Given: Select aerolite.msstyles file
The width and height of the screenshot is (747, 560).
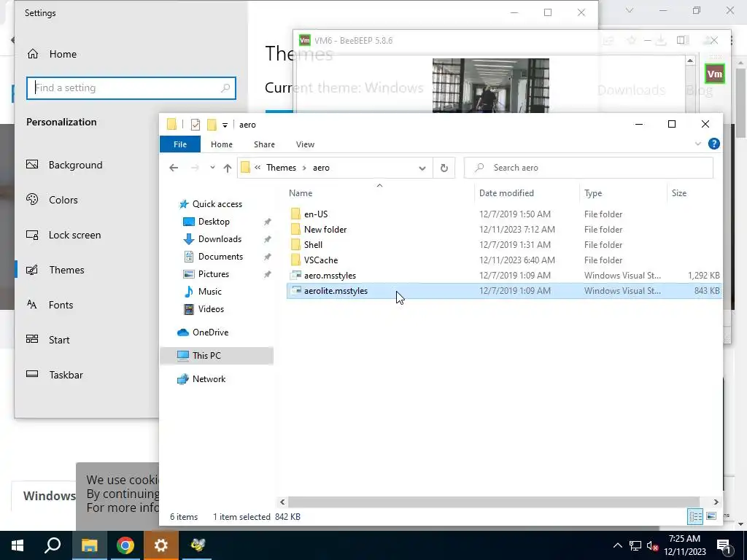Looking at the screenshot, I should [504, 291].
